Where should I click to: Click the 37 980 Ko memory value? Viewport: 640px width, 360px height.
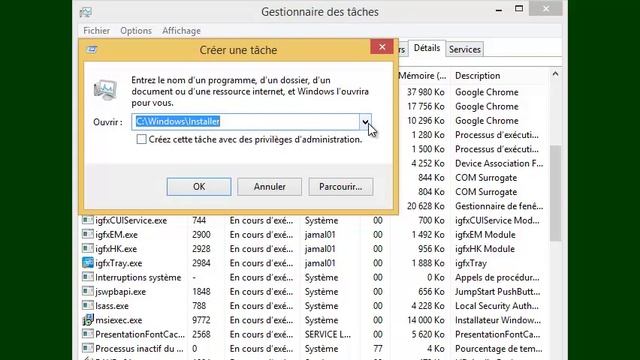pyautogui.click(x=425, y=92)
